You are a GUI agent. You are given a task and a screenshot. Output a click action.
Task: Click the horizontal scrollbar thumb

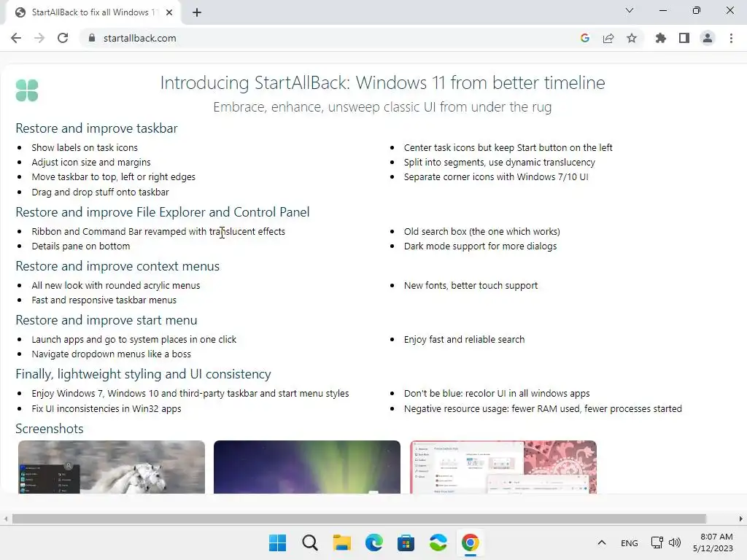(359, 518)
